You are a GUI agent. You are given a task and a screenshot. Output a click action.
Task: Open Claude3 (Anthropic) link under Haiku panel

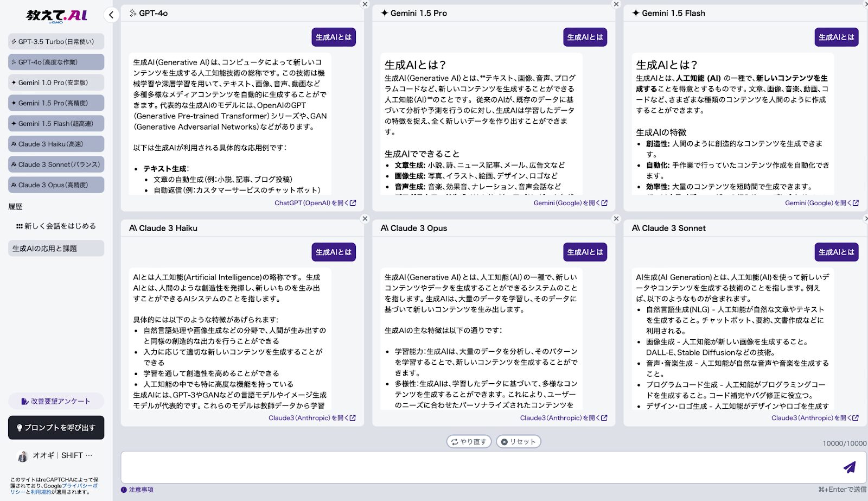(x=311, y=418)
